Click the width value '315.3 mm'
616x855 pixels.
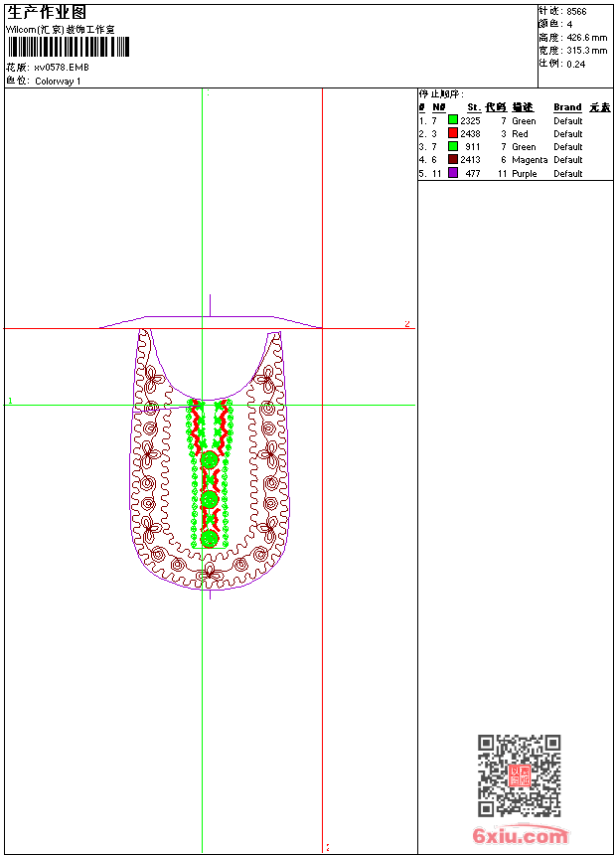(x=586, y=51)
